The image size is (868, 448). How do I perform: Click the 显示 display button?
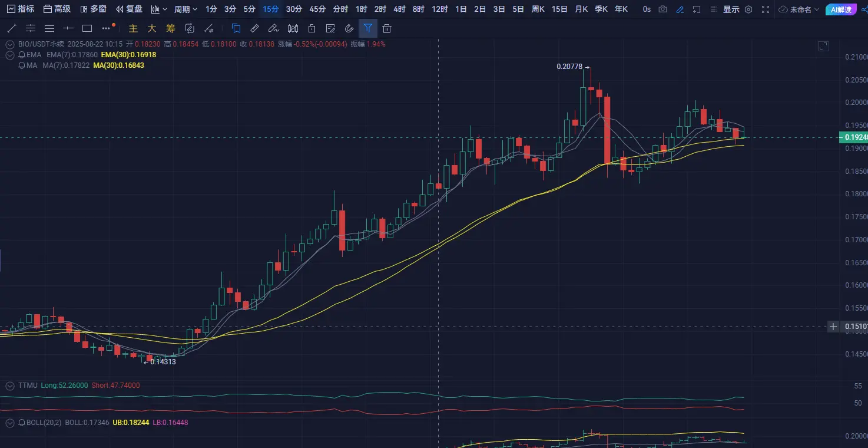point(731,9)
